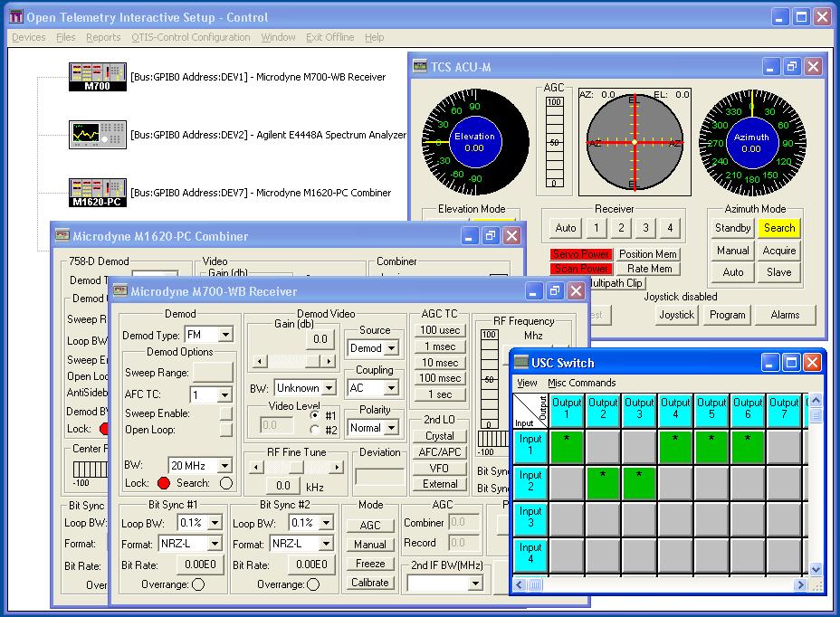Click the Microdyne M1620-PC Combiner title bar icon
Viewport: 840px width, 617px height.
tap(62, 235)
